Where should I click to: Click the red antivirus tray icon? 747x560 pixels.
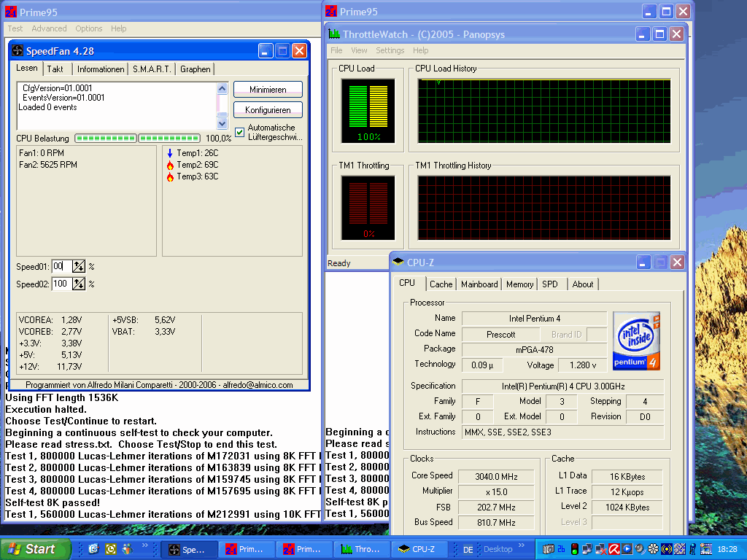coord(614,549)
